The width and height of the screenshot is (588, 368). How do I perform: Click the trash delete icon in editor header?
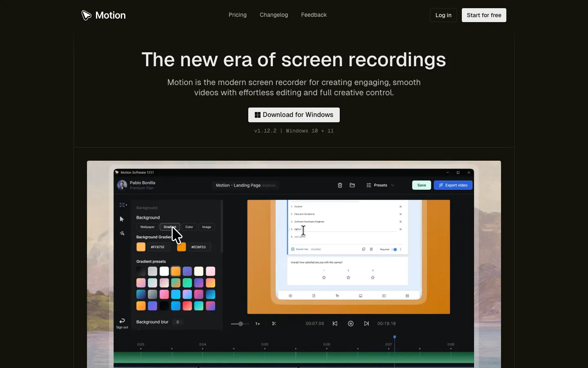tap(340, 185)
